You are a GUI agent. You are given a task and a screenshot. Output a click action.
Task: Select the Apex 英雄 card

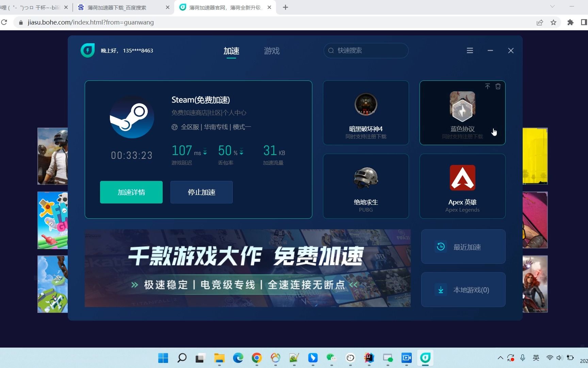pyautogui.click(x=462, y=186)
